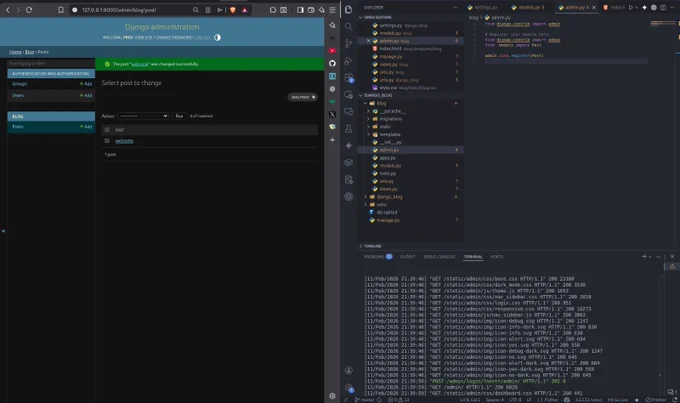
Task: Open X (Twitter) from the browser sidebar
Action: 332,115
